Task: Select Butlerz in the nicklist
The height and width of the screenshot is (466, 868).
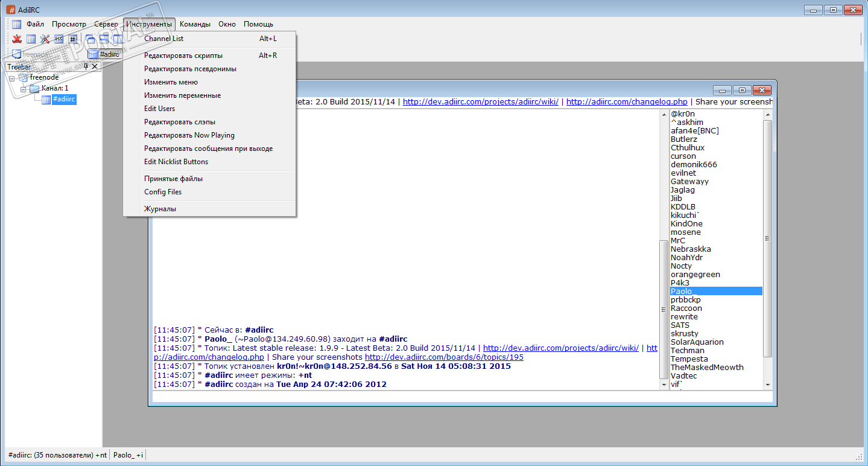Action: pos(684,139)
